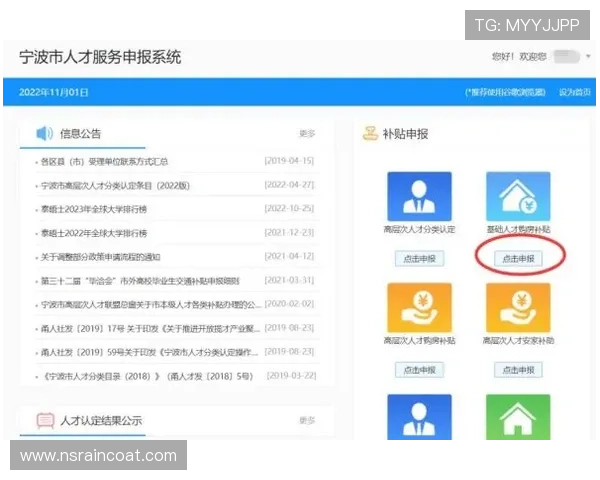Click 点击申报 under 高层次人才购房补贴
The image size is (600, 480).
(419, 370)
